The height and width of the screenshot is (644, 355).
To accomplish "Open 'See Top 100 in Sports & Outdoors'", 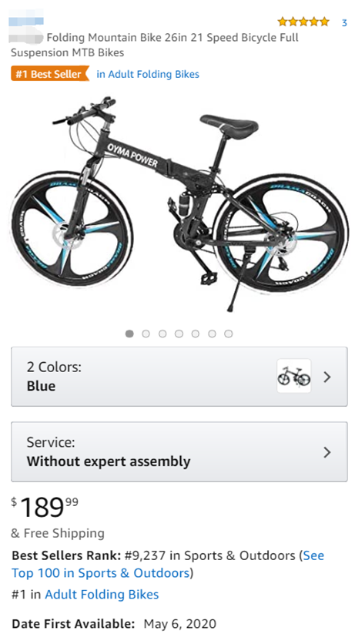I will [x=168, y=565].
